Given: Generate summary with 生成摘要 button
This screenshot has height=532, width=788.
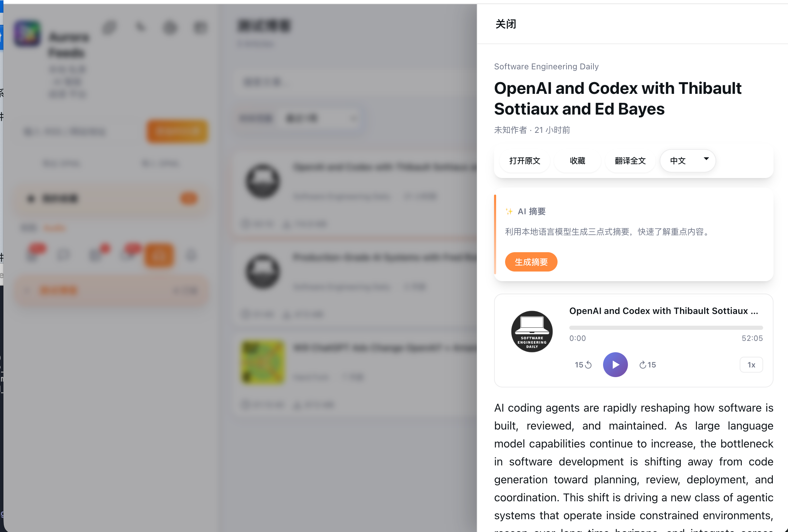Looking at the screenshot, I should pos(531,262).
